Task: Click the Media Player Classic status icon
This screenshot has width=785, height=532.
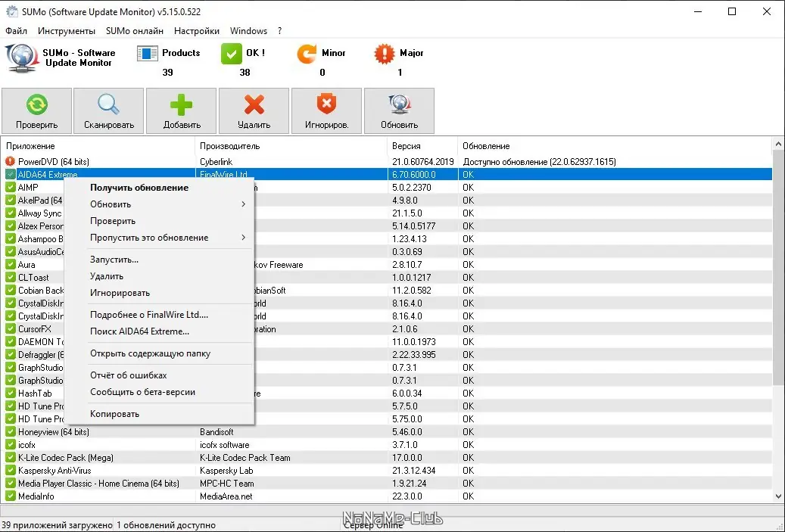Action: [10, 483]
